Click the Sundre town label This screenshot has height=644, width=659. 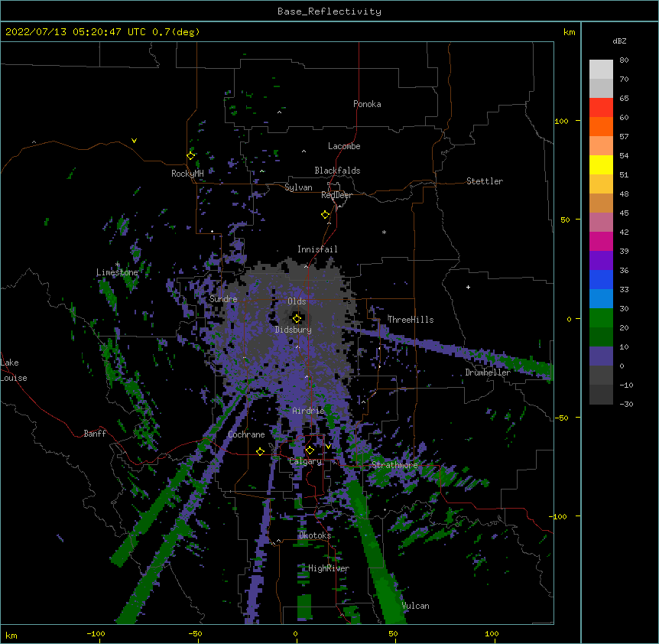point(223,299)
